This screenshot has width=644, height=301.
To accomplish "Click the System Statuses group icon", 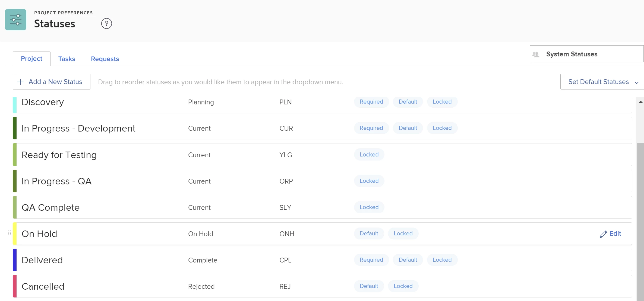I will pyautogui.click(x=536, y=54).
